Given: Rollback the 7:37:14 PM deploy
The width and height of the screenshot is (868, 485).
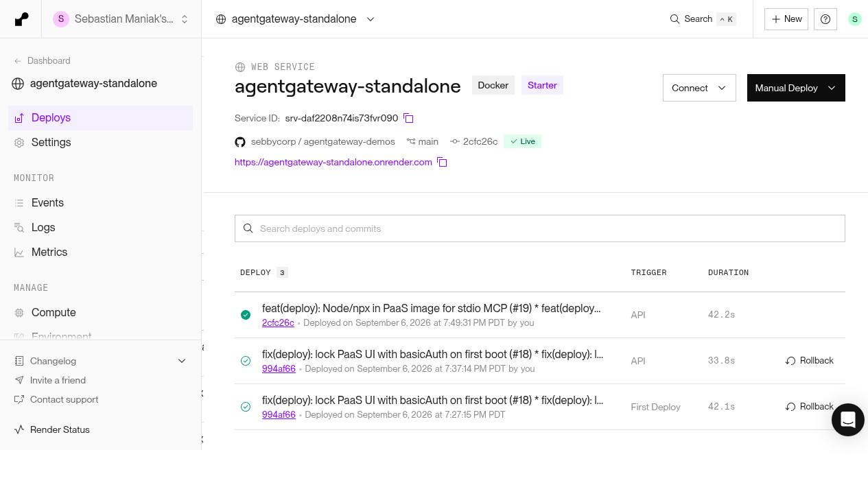Looking at the screenshot, I should point(810,361).
